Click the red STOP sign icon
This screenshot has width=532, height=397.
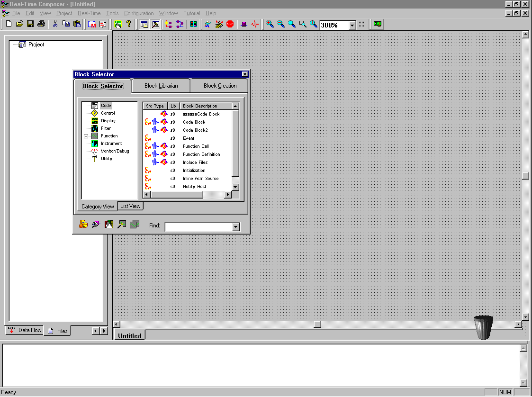point(230,24)
